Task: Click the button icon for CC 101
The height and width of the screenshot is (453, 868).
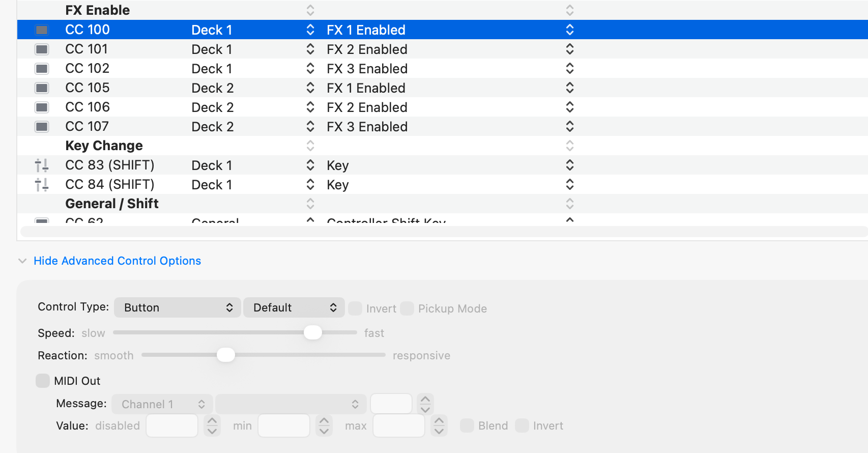Action: [42, 49]
